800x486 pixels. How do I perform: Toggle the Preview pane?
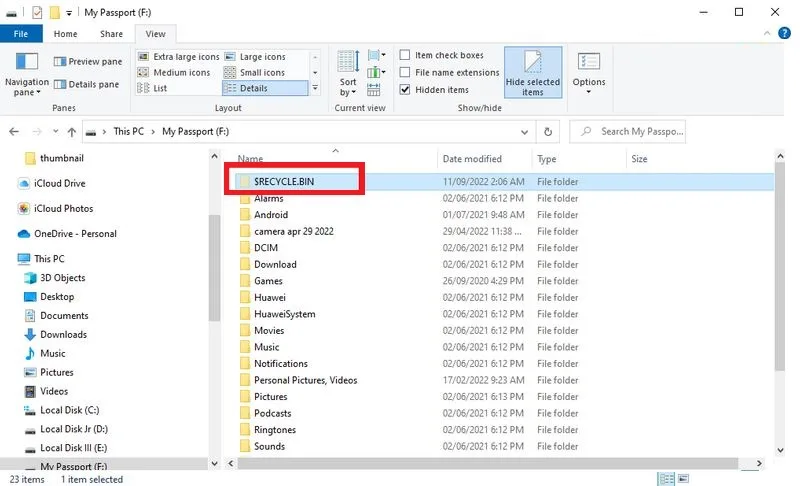88,61
